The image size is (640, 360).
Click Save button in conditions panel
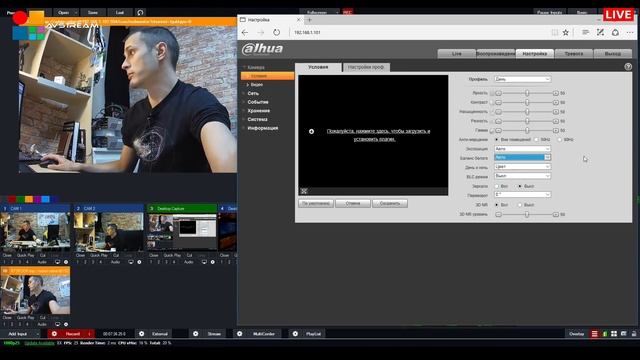coord(390,203)
